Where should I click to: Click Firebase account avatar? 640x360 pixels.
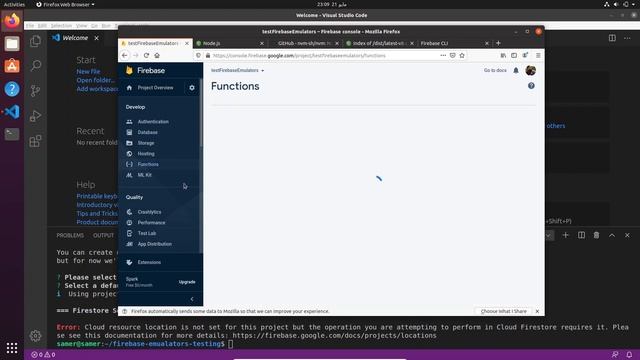click(x=531, y=70)
